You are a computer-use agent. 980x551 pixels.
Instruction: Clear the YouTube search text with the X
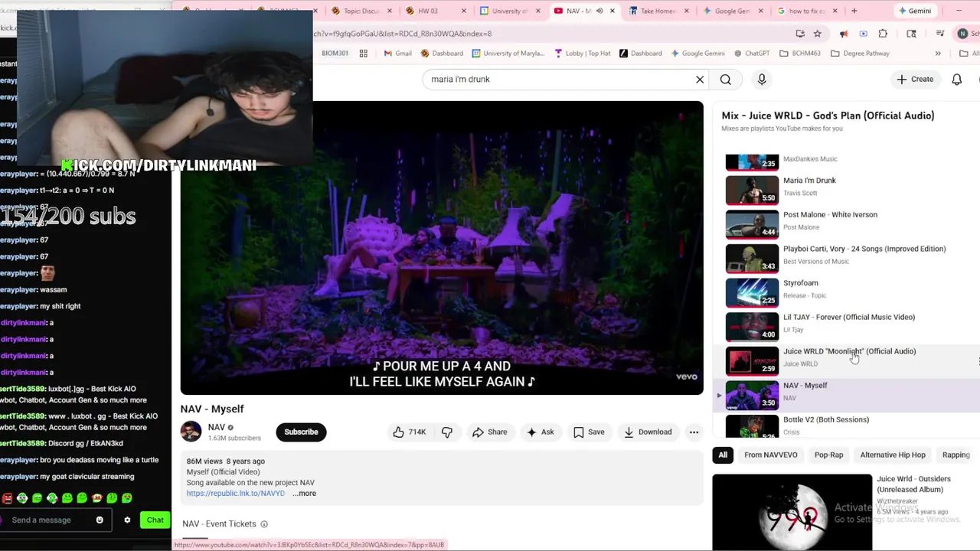tap(699, 80)
